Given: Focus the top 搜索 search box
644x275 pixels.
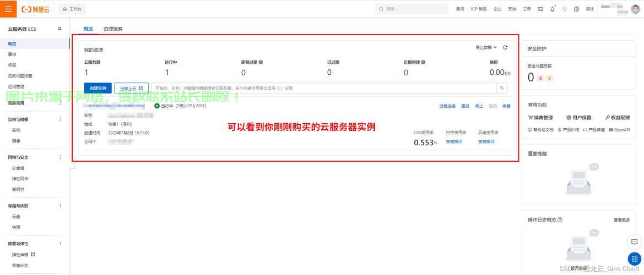Looking at the screenshot, I should (x=412, y=9).
